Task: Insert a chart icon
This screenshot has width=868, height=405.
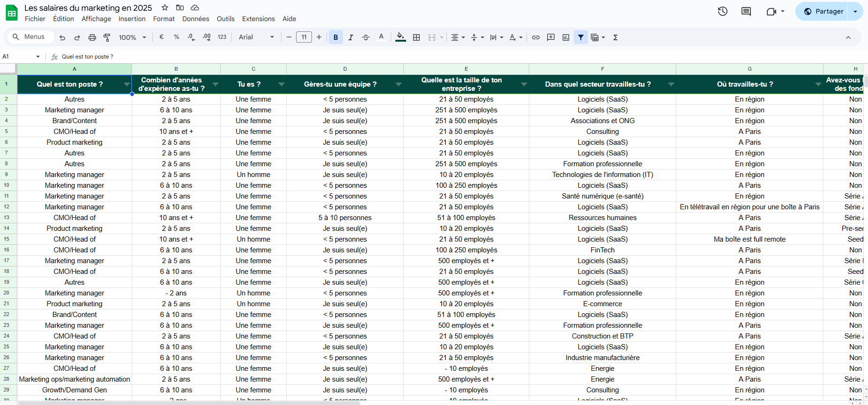Action: click(x=566, y=37)
